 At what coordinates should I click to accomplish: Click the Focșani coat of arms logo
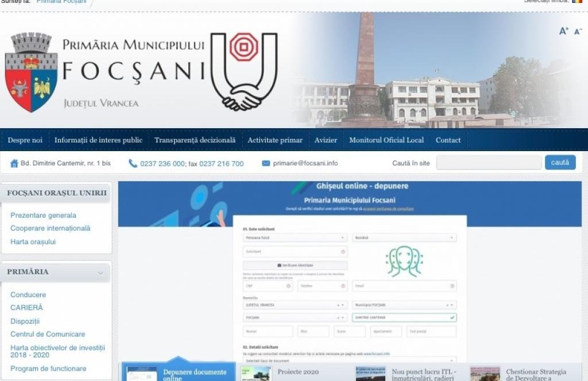point(31,72)
